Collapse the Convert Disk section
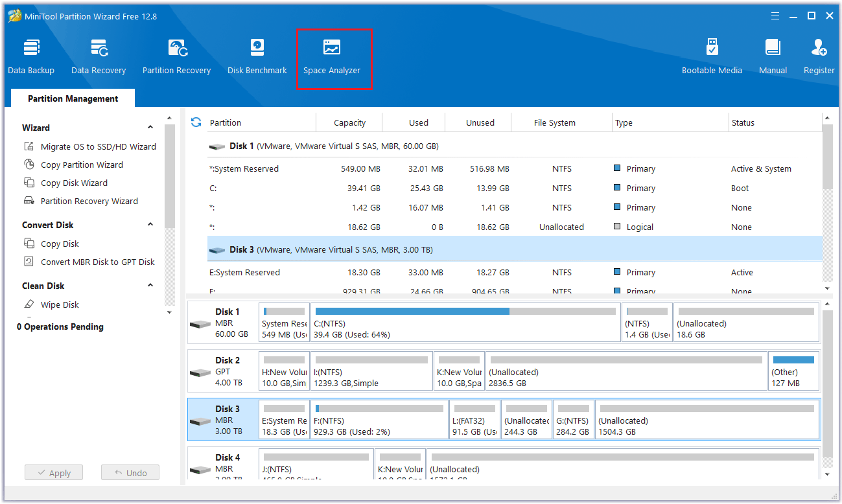The width and height of the screenshot is (842, 504). click(150, 225)
